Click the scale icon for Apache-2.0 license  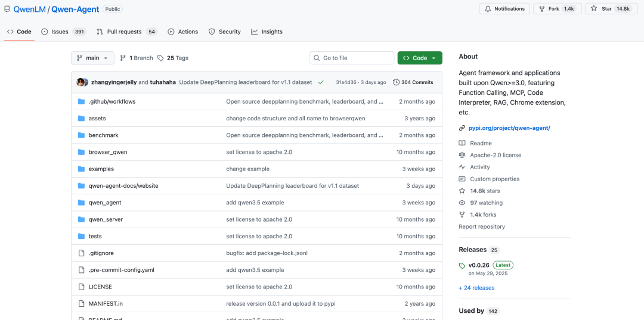point(462,155)
